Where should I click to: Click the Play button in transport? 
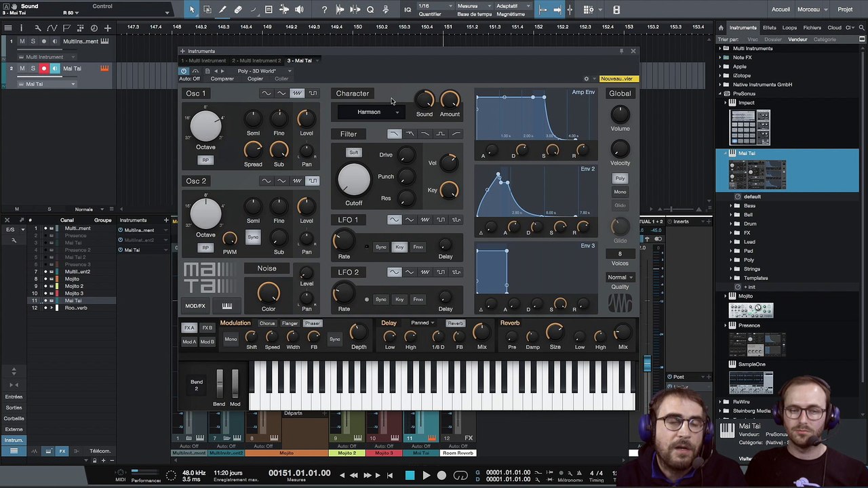[426, 476]
